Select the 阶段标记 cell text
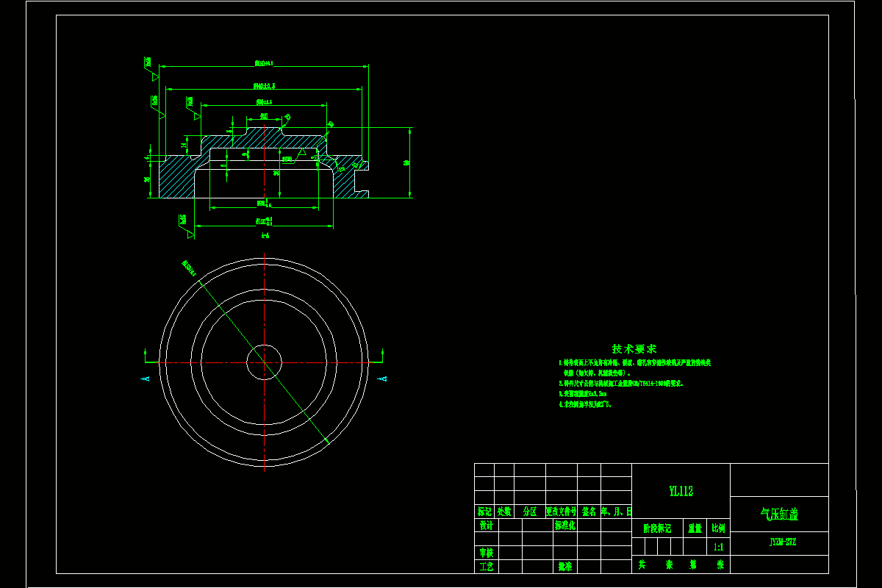Viewport: 882px width, 588px height. point(657,528)
